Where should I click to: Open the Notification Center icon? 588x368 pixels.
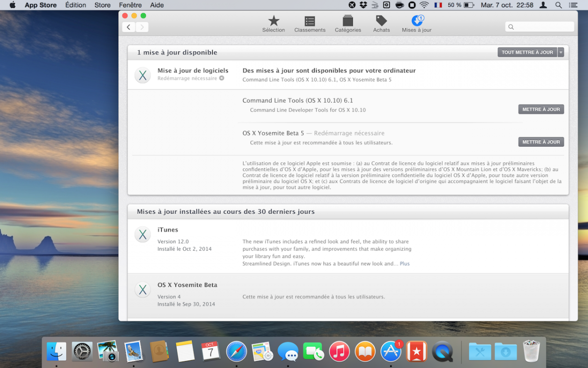point(573,5)
